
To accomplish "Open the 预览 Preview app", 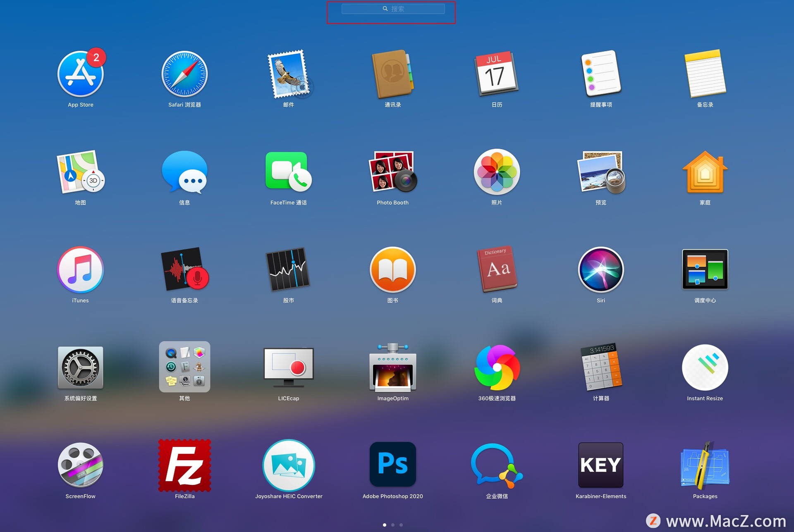I will pyautogui.click(x=601, y=172).
